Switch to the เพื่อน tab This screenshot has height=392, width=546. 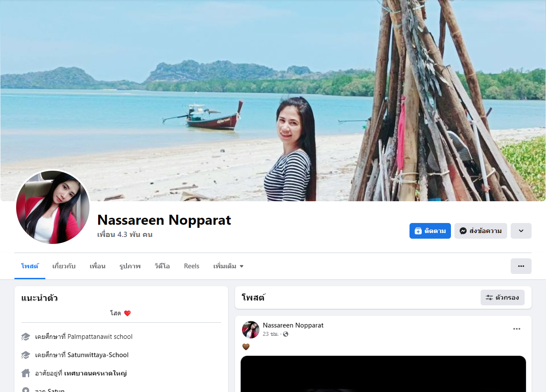point(97,266)
